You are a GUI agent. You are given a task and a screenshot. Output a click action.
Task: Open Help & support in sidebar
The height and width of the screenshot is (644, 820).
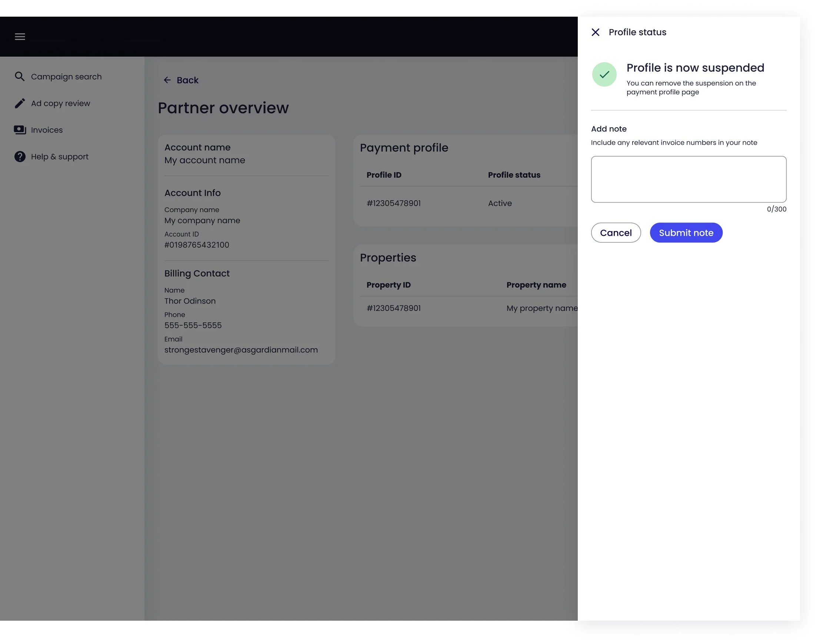point(60,157)
